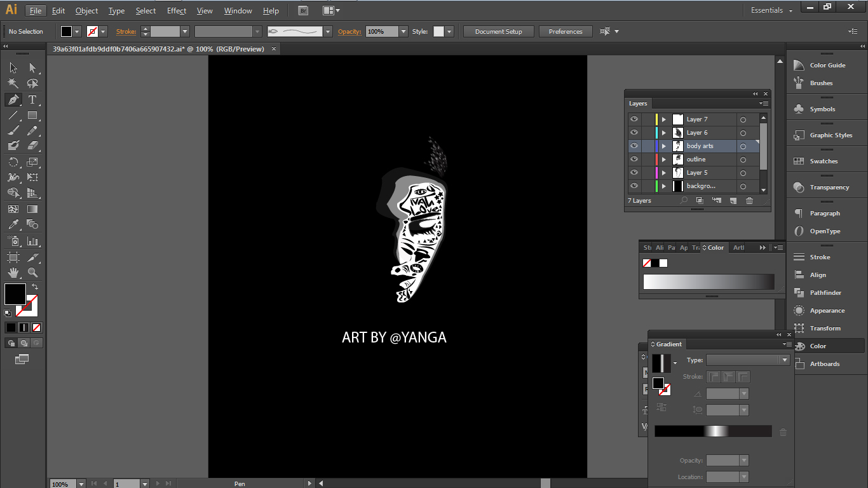Open the Window menu
The image size is (868, 488).
[238, 11]
